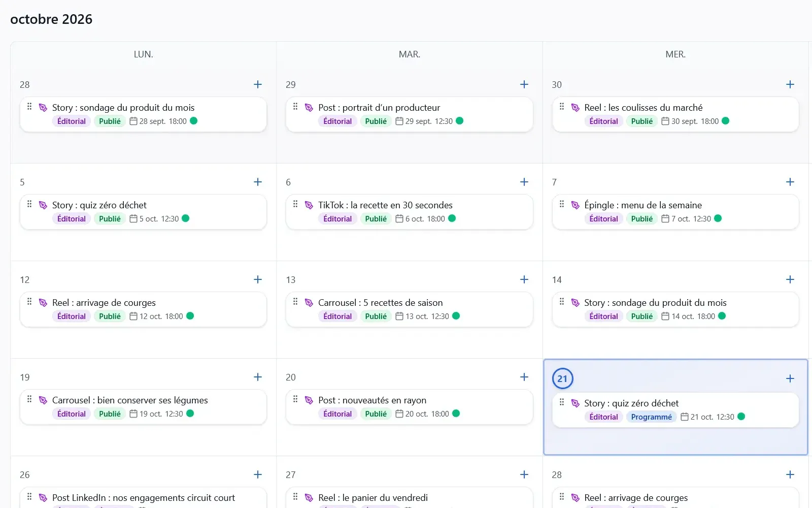Add a post on Tuesday 29
The image size is (812, 508).
[x=524, y=84]
